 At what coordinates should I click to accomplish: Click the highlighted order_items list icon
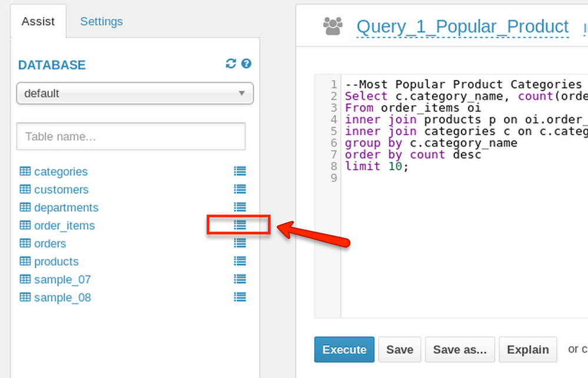(240, 225)
